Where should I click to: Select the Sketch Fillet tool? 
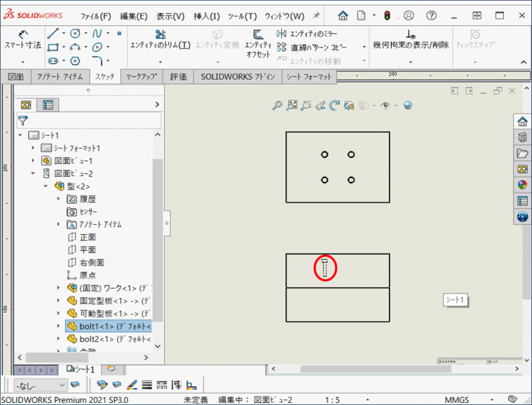(97, 61)
